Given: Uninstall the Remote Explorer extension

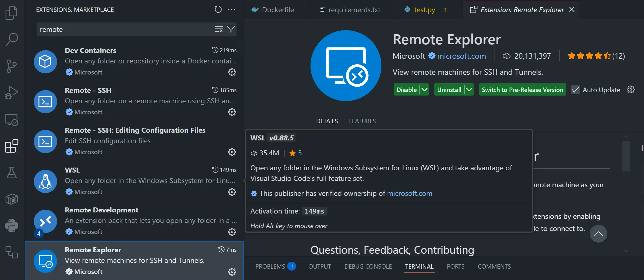Looking at the screenshot, I should tap(449, 90).
